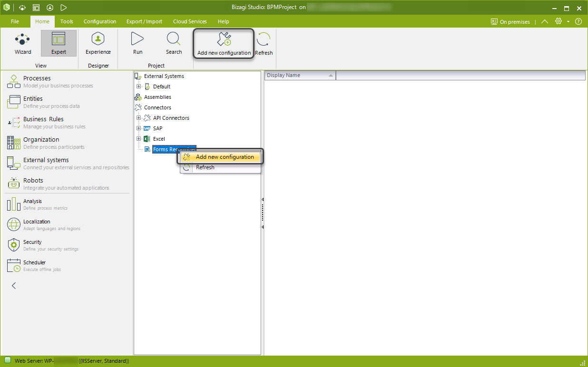
Task: Switch to Wizard view
Action: point(23,44)
